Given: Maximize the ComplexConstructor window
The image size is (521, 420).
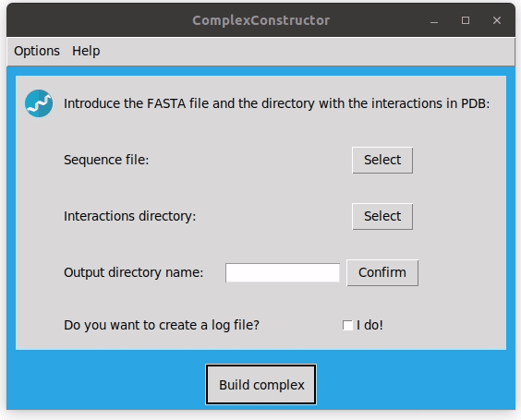Looking at the screenshot, I should click(466, 20).
